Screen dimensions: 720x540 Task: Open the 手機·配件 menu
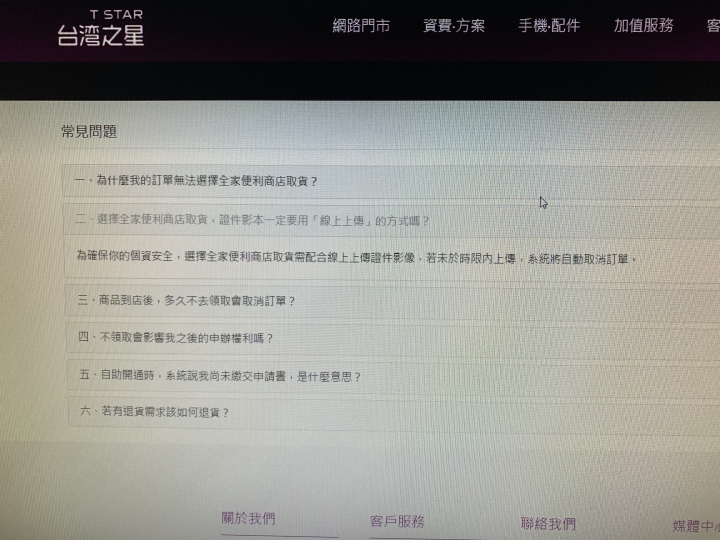(549, 26)
